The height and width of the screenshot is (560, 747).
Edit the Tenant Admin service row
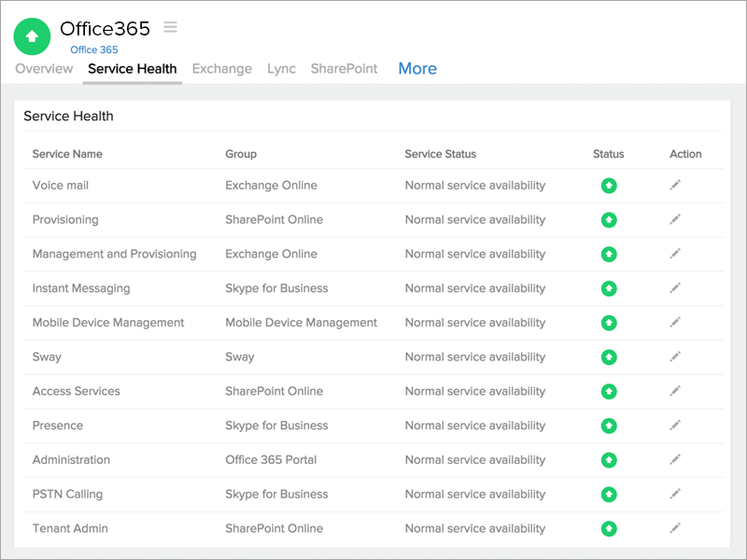pyautogui.click(x=675, y=527)
